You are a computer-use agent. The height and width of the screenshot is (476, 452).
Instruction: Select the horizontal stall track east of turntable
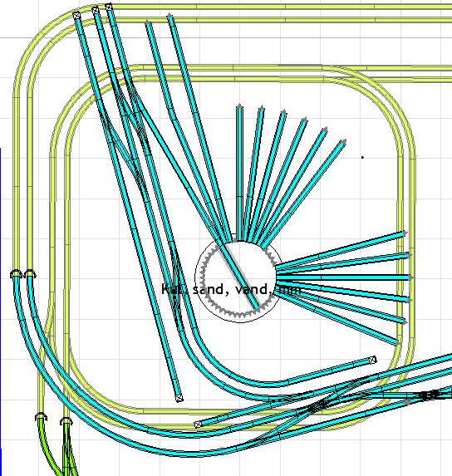[345, 277]
